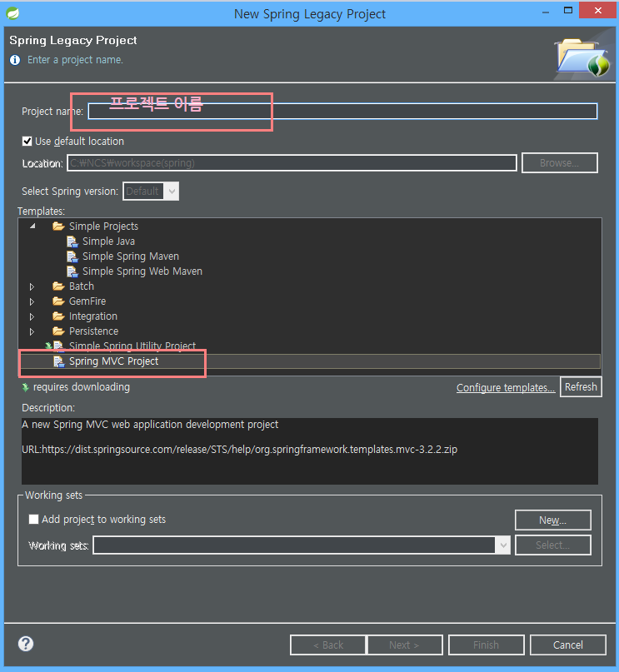Click the Persistence folder icon
619x672 pixels.
58,331
